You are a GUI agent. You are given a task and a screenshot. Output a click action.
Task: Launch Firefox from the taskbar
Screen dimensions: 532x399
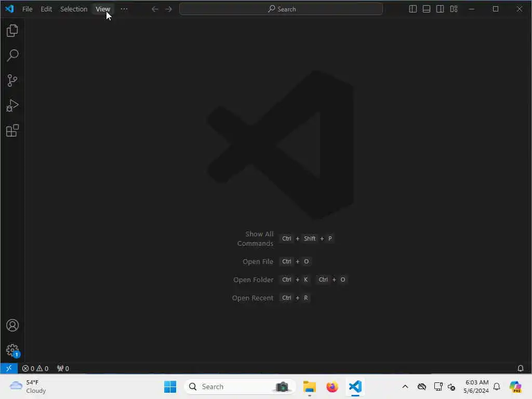[332, 387]
